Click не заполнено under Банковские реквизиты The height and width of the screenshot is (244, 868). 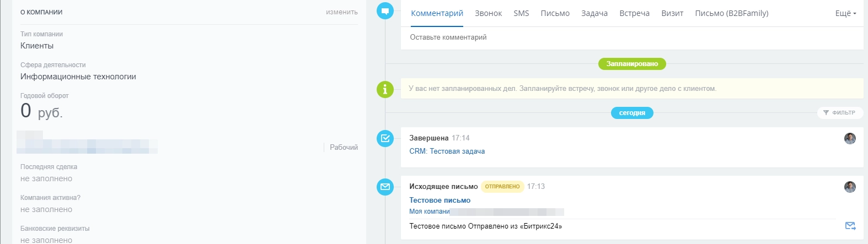(x=46, y=240)
